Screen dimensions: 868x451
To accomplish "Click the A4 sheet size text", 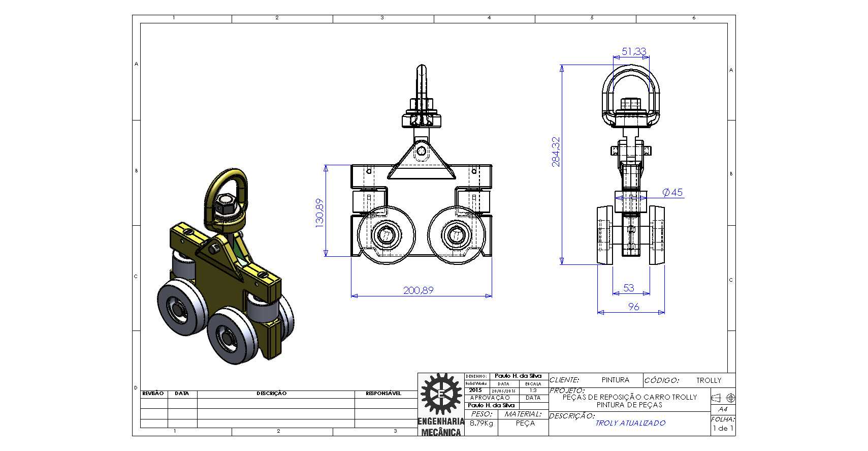I will (x=723, y=409).
